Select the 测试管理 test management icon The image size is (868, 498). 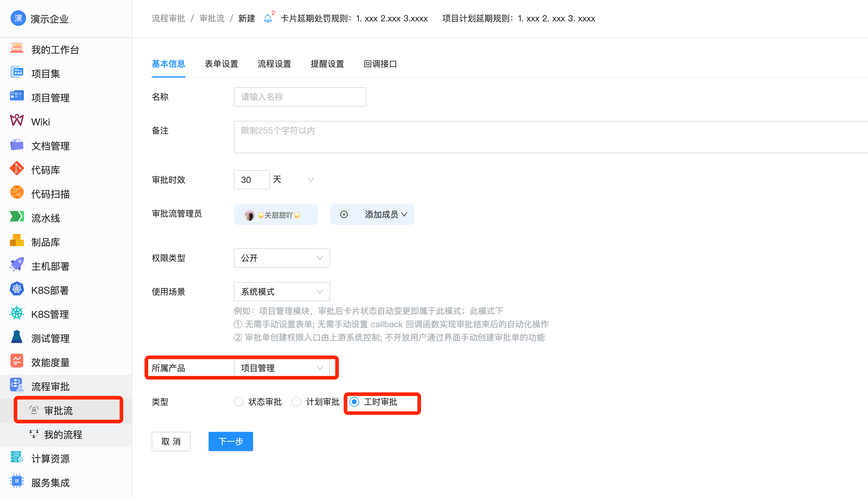[17, 337]
